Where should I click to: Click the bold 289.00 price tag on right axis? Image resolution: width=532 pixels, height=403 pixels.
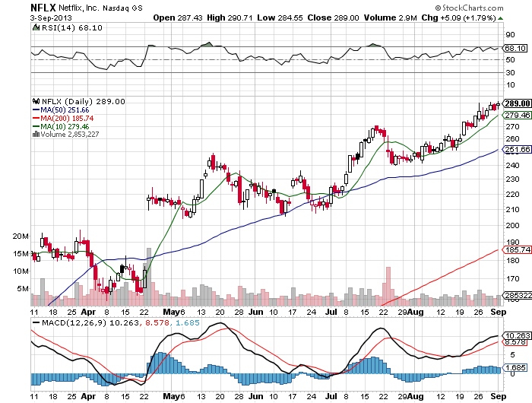pos(517,103)
